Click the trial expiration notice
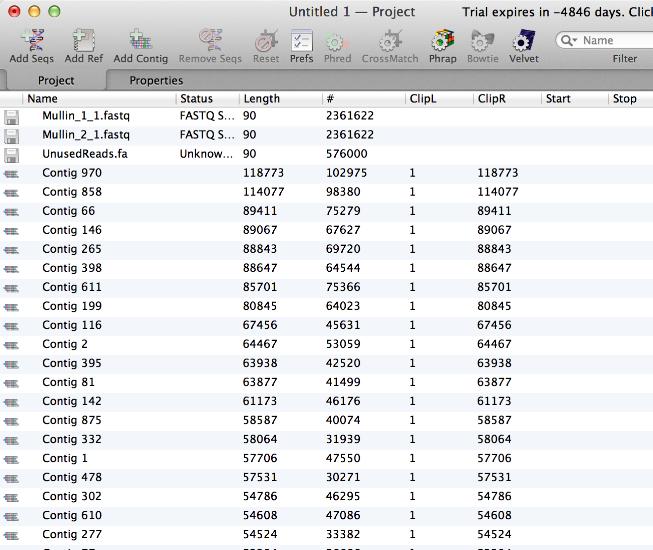653x550 pixels. (557, 12)
